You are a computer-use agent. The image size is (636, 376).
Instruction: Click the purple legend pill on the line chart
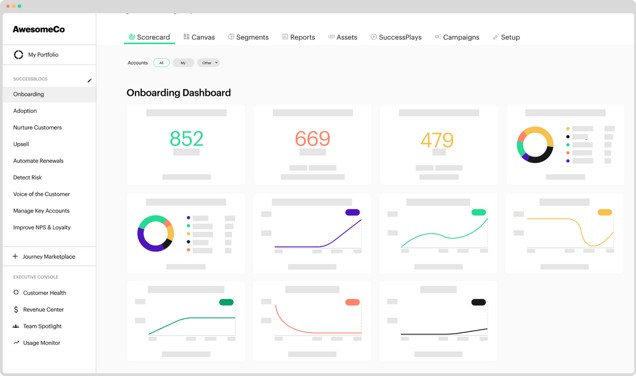click(x=352, y=212)
